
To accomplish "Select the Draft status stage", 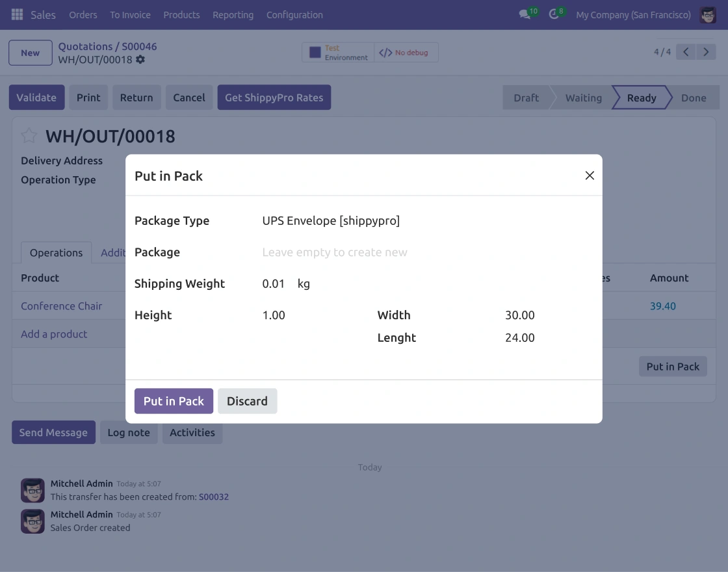I will click(x=526, y=98).
